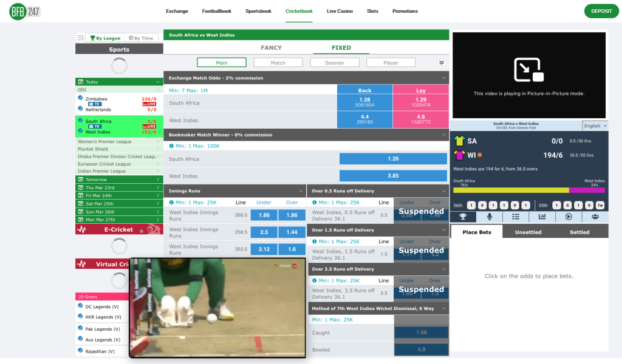Open the English language dropdown
Viewport: 622px width, 364px height.
595,126
